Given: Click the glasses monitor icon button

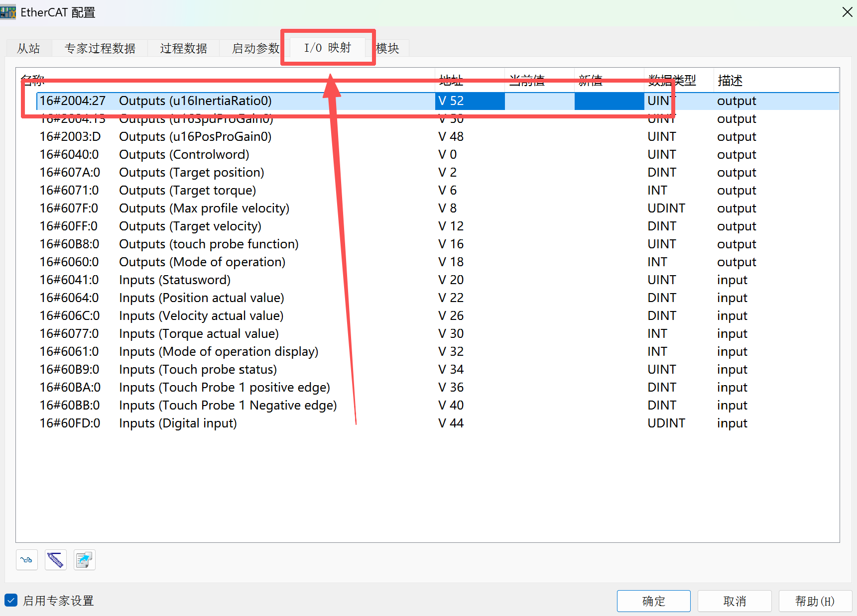Looking at the screenshot, I should pyautogui.click(x=27, y=560).
